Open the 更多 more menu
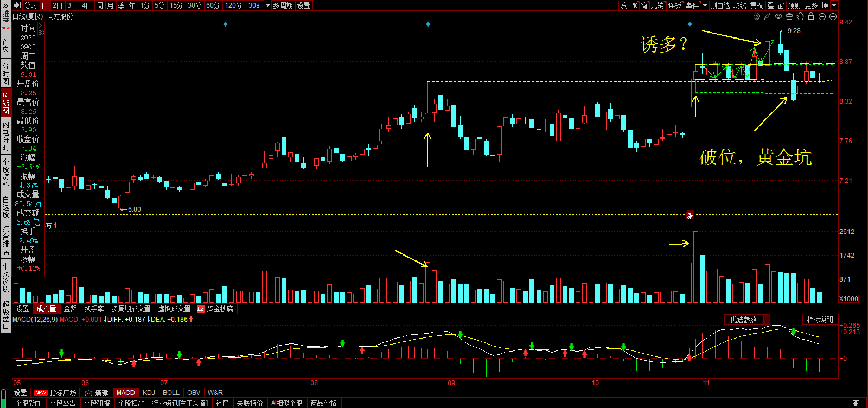The width and height of the screenshot is (868, 408). point(811,5)
